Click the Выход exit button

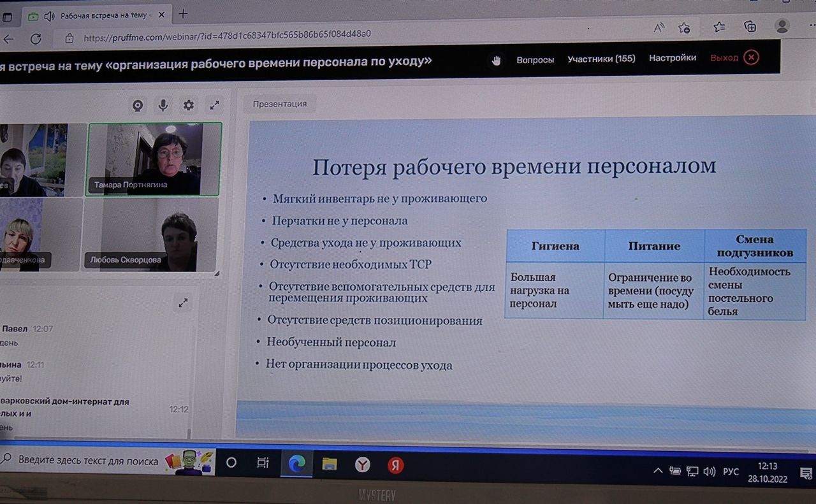point(734,57)
